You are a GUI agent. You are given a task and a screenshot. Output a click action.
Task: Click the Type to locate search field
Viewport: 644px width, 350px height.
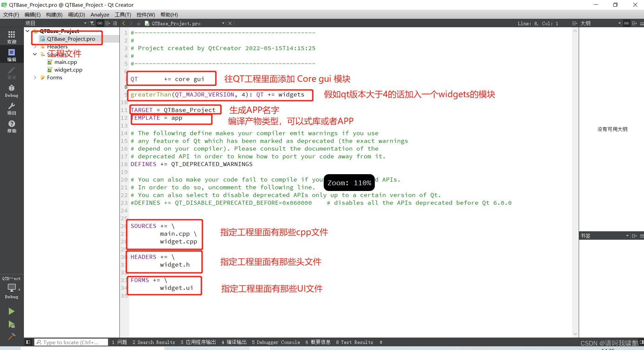coord(71,342)
